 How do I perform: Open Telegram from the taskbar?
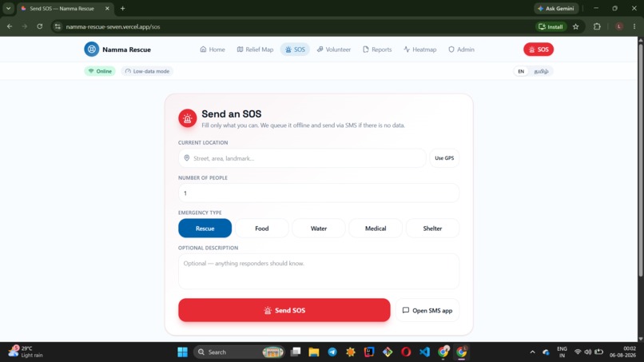[x=332, y=352]
